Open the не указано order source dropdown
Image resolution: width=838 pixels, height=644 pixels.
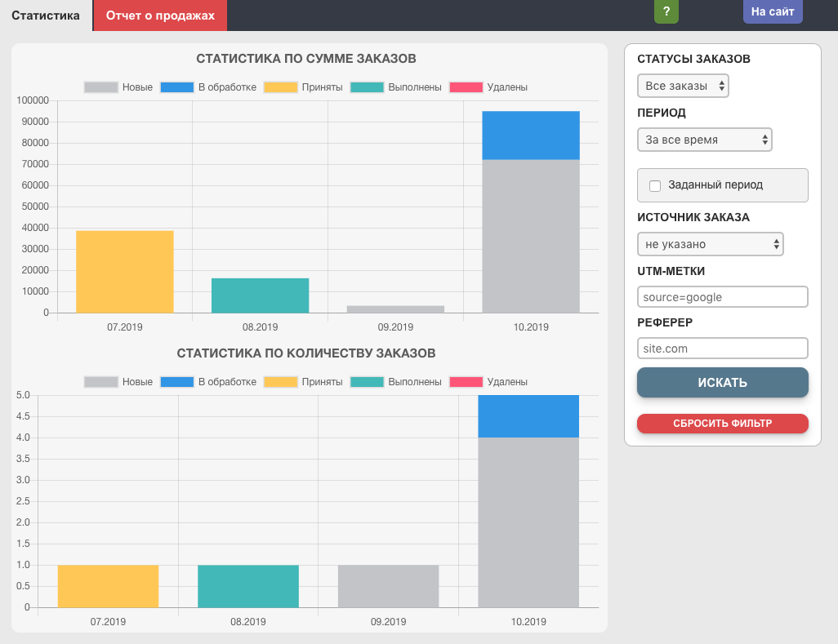[711, 244]
